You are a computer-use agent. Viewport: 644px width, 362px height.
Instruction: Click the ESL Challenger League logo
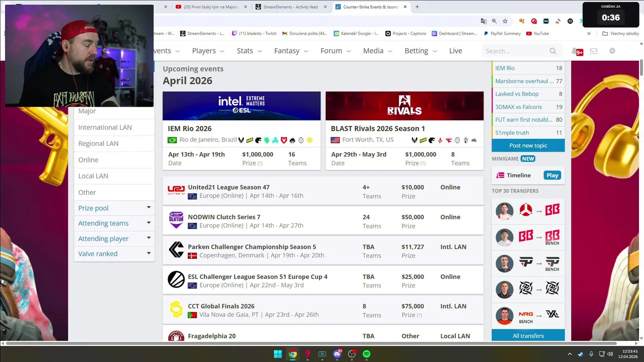[x=176, y=280]
